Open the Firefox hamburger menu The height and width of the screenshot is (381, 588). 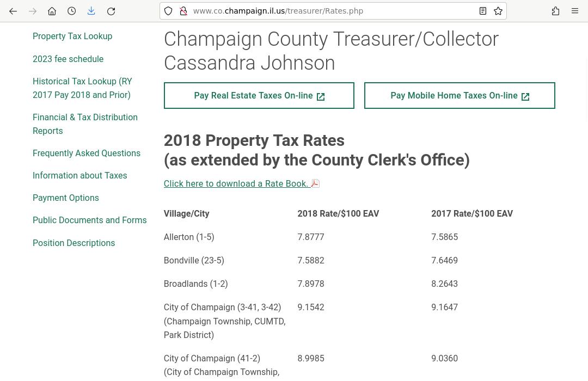[x=575, y=11]
